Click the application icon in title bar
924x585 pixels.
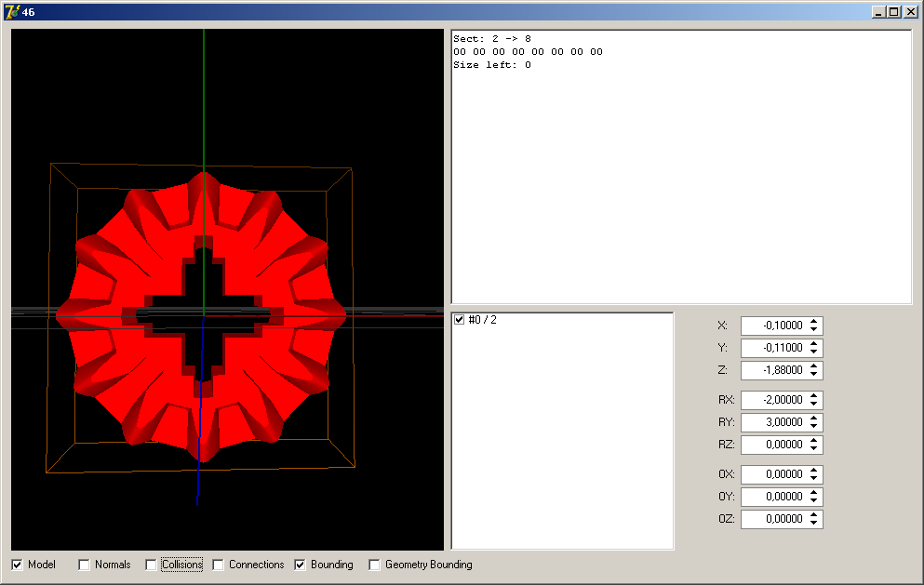[x=12, y=11]
